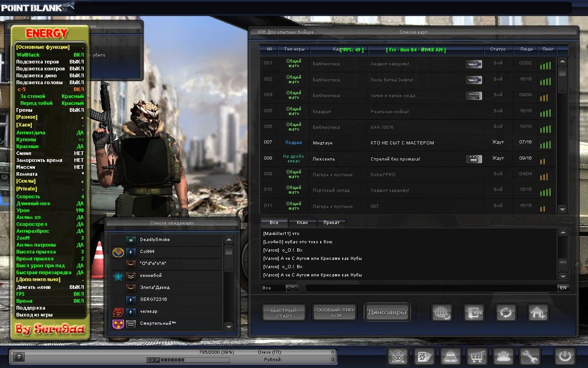
Task: Toggle Подсветка контров option
Action: 50,69
